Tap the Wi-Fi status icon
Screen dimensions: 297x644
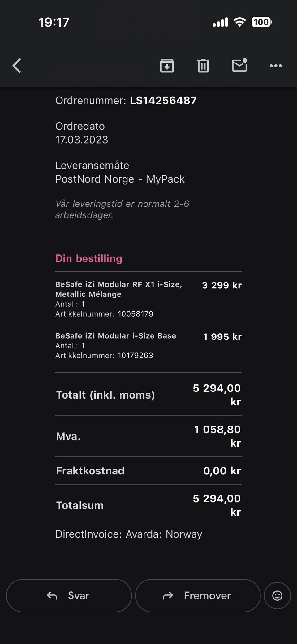point(239,22)
